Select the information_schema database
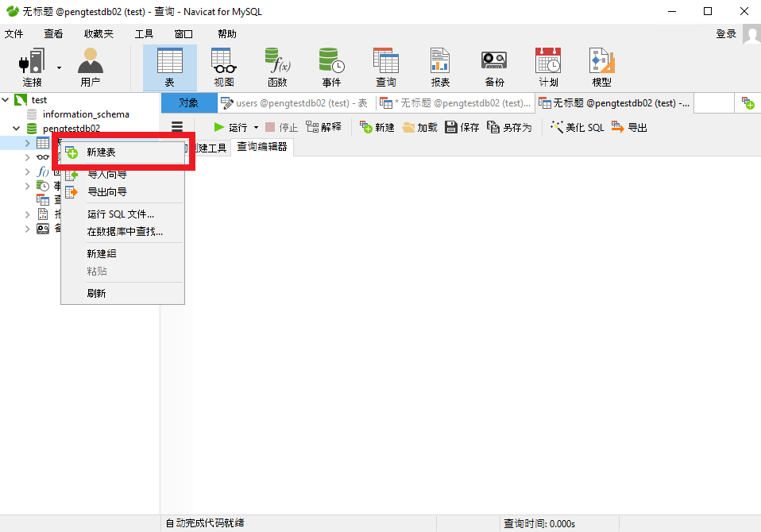761x532 pixels. pyautogui.click(x=86, y=114)
